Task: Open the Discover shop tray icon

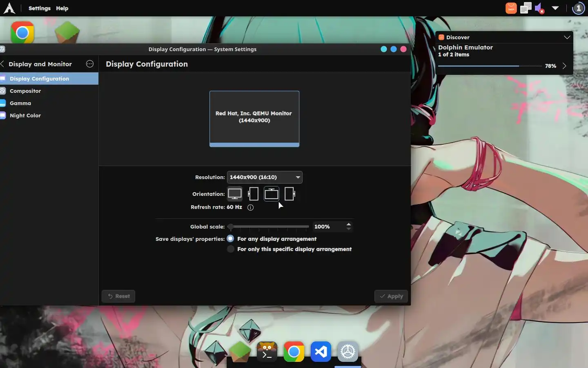Action: click(511, 8)
